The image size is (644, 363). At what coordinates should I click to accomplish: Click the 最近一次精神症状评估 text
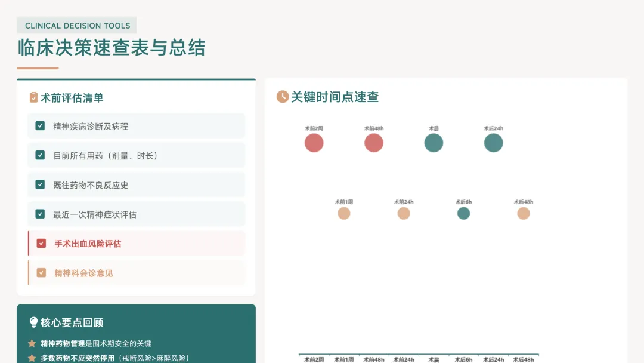tap(95, 214)
